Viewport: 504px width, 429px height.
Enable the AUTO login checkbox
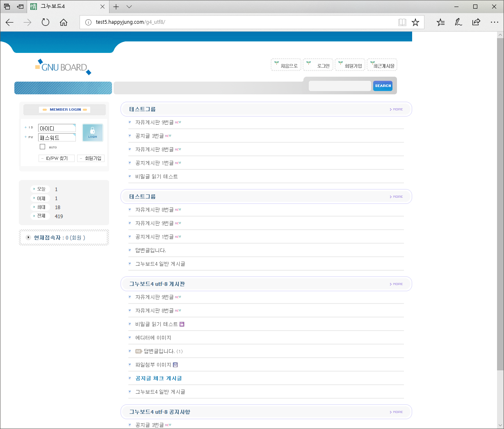click(x=42, y=147)
